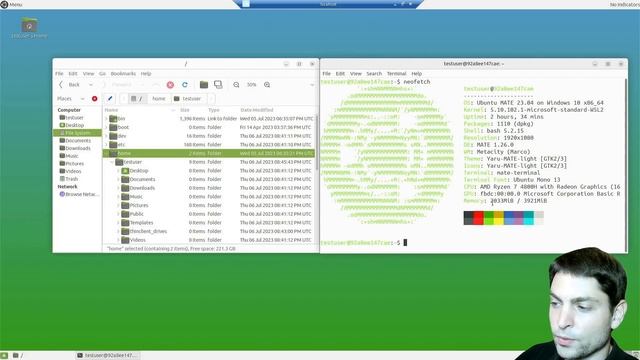Viewport: 640px width, 360px height.
Task: Open the Edit menu in file manager
Action: [73, 73]
